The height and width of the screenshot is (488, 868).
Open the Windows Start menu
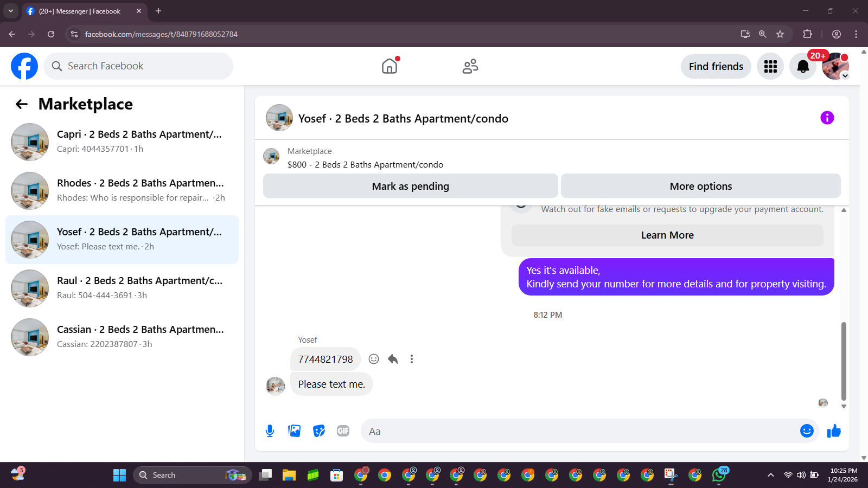point(119,475)
